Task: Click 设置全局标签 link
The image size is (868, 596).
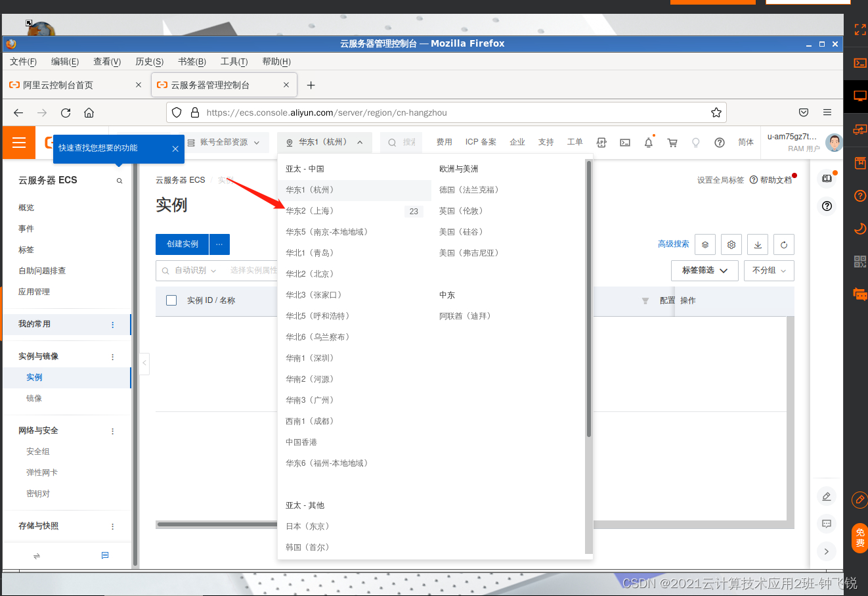Action: tap(720, 180)
